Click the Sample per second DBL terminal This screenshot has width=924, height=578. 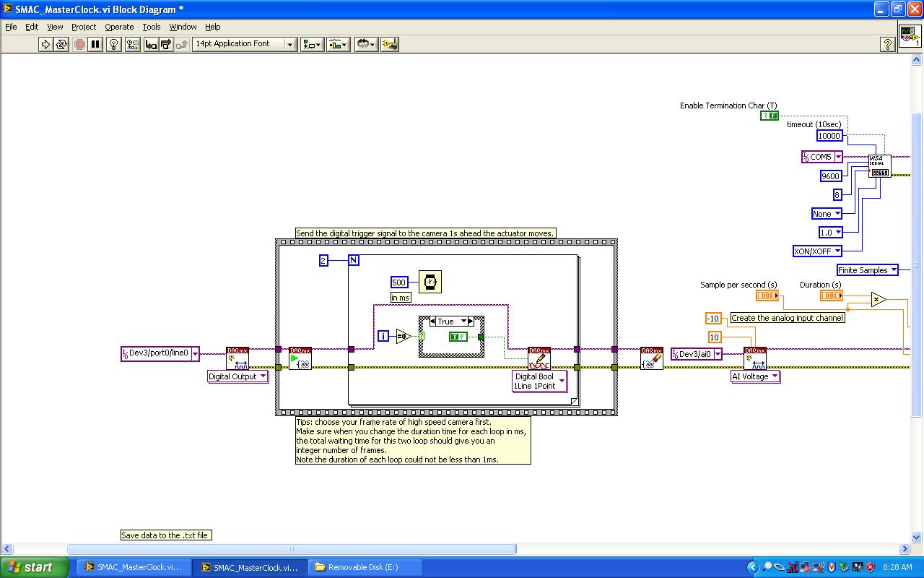(767, 296)
